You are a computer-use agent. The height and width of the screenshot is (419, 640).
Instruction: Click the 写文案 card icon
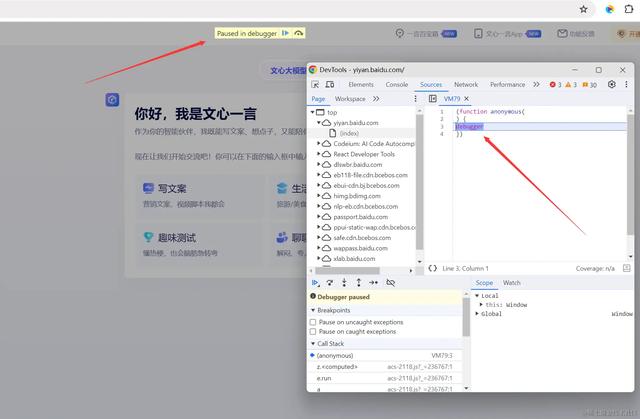[x=148, y=188]
